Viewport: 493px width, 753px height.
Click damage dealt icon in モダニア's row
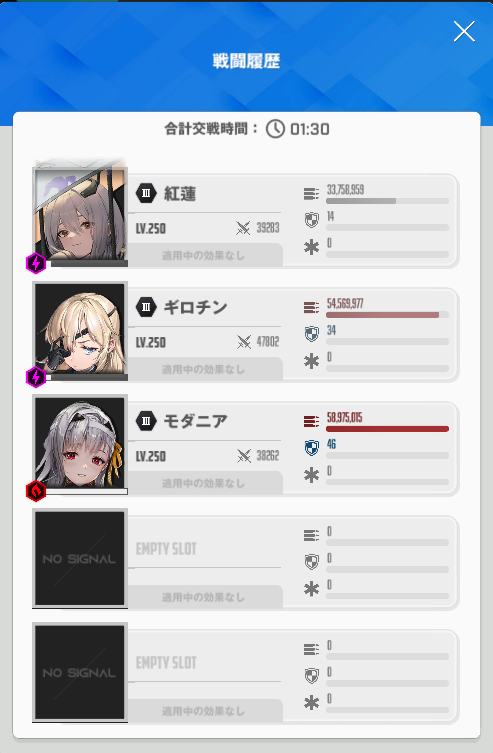pyautogui.click(x=311, y=422)
